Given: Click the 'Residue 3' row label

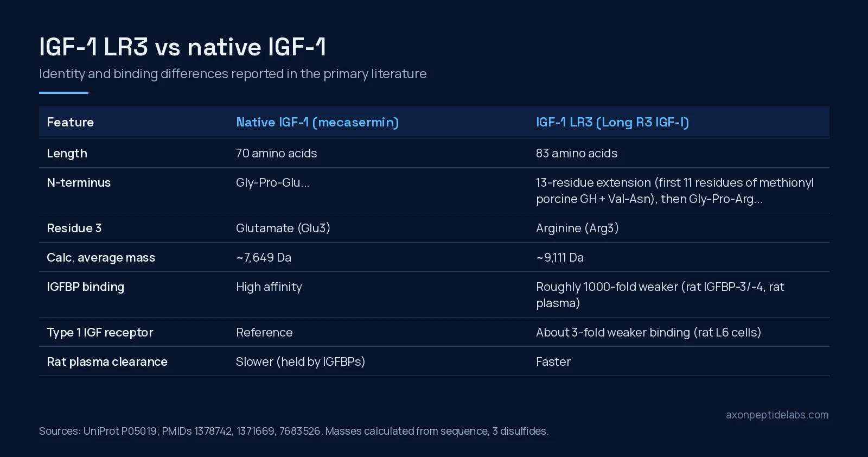Looking at the screenshot, I should click(74, 228).
